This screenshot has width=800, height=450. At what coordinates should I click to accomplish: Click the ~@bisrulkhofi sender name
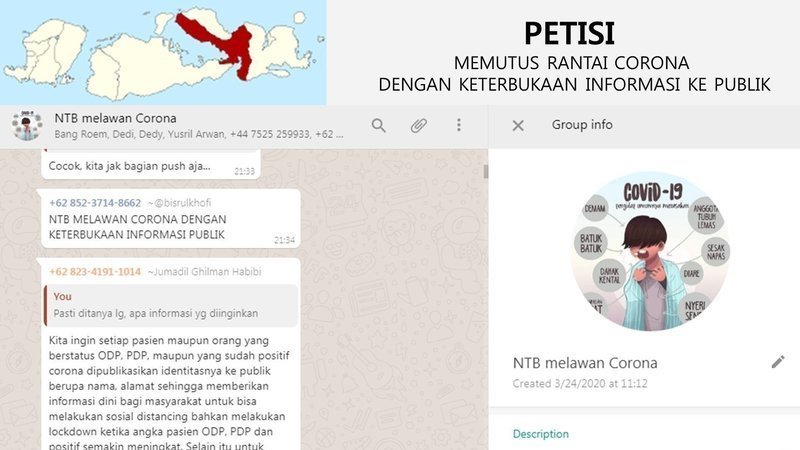179,203
